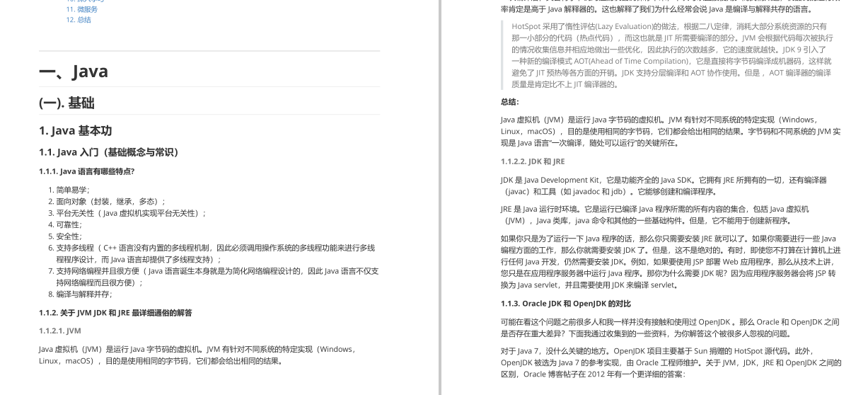The width and height of the screenshot is (868, 395).
Task: Click paragraph starting '可能在看这个问题之前'
Action: [670, 328]
